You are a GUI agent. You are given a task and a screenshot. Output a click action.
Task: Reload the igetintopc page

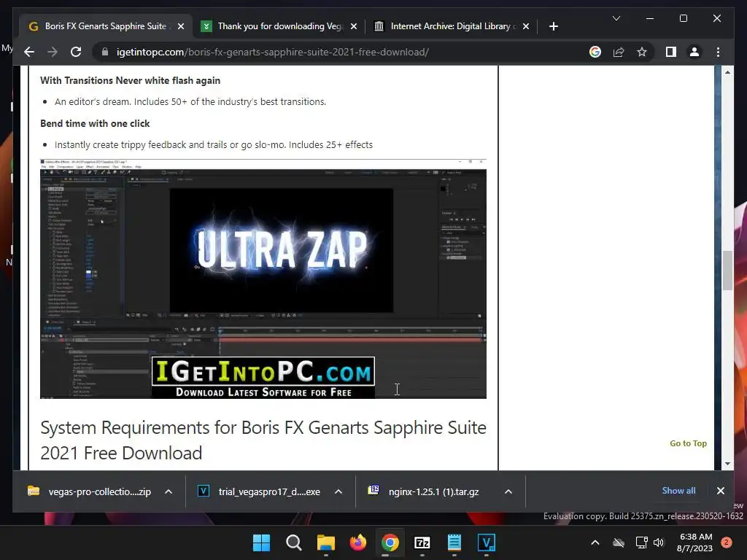coord(76,52)
